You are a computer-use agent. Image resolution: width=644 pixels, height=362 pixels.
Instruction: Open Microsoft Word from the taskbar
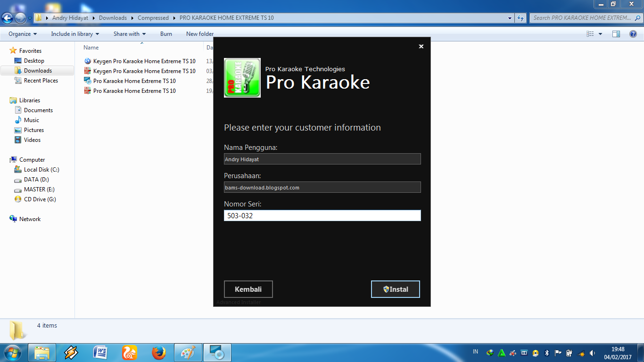[100, 353]
